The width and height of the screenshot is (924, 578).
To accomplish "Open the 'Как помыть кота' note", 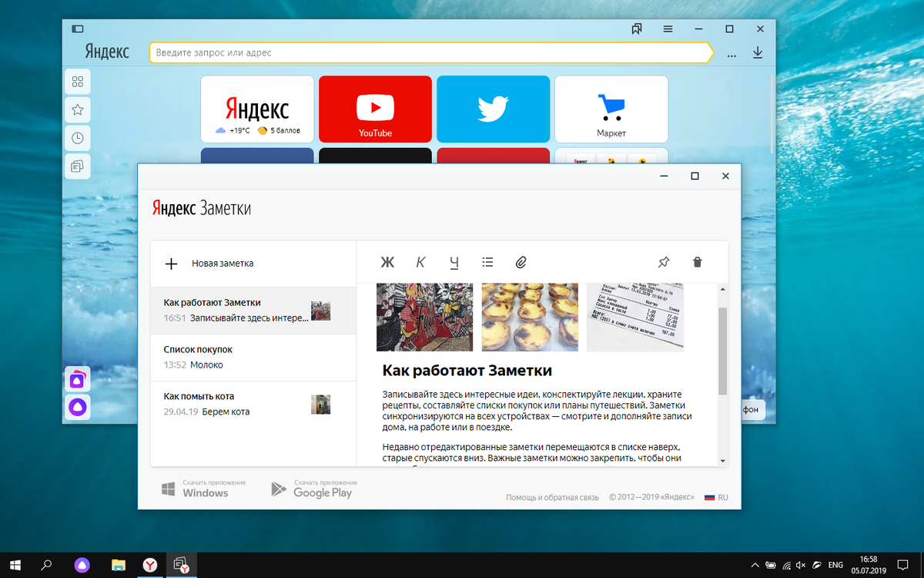I will click(253, 405).
